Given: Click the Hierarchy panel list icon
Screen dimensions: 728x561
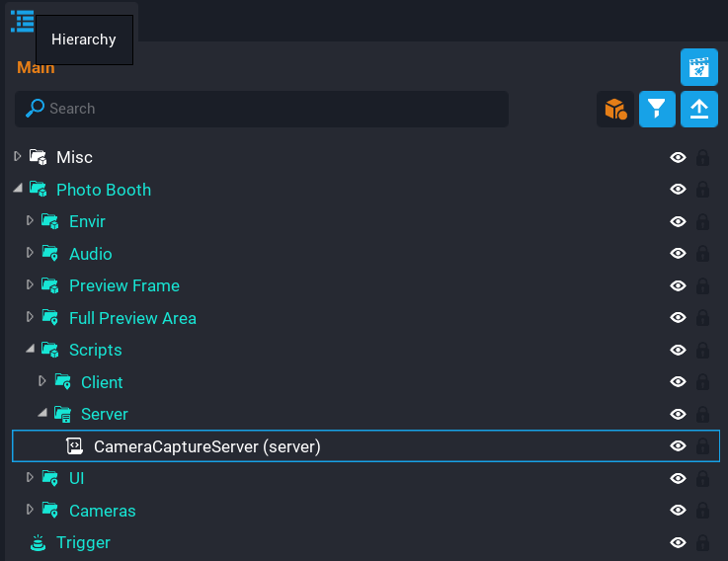Looking at the screenshot, I should (x=22, y=21).
